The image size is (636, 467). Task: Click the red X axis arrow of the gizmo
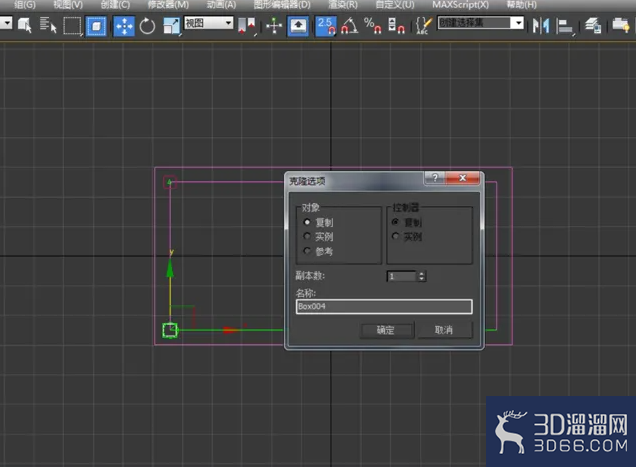[x=230, y=330]
